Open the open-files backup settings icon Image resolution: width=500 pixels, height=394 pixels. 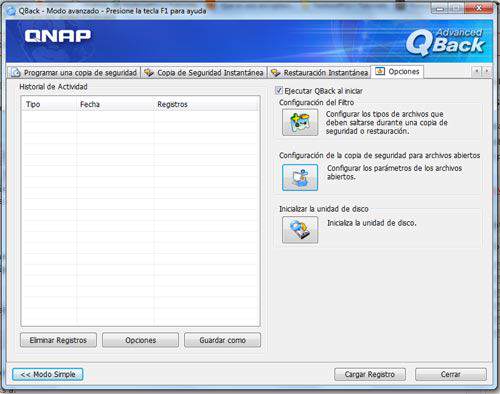coord(300,177)
